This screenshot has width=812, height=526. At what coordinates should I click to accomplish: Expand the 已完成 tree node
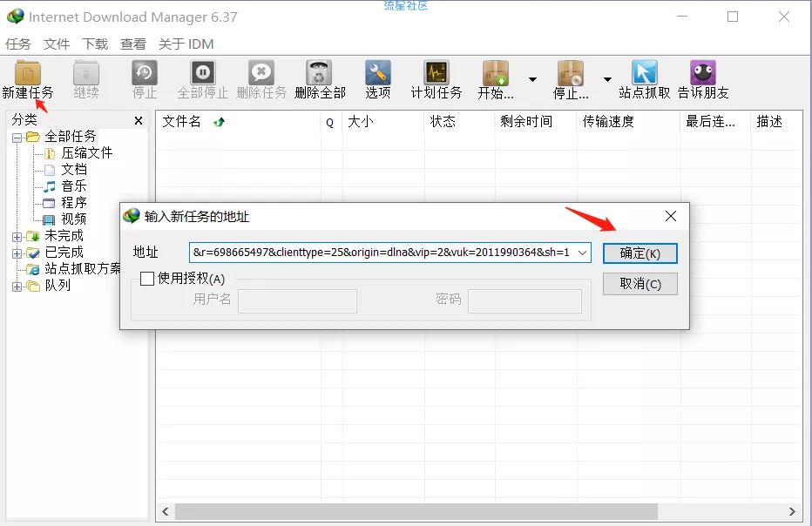[x=17, y=253]
